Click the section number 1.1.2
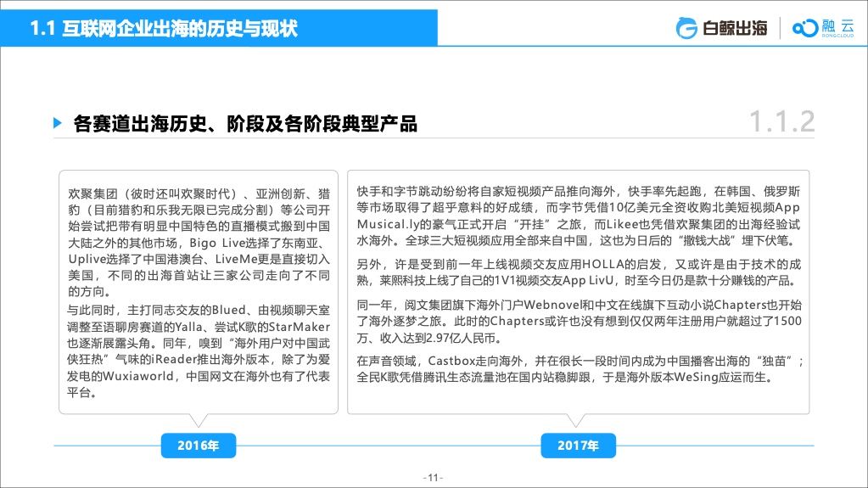 tap(781, 122)
